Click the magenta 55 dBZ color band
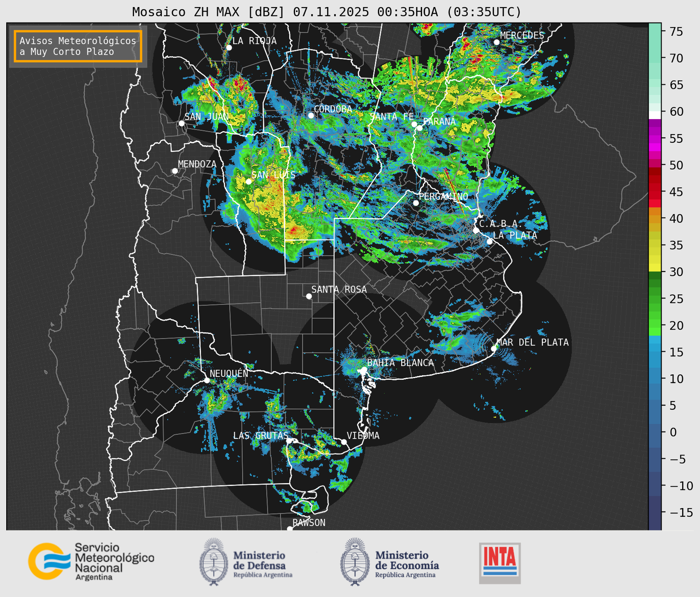The image size is (700, 597). [655, 139]
